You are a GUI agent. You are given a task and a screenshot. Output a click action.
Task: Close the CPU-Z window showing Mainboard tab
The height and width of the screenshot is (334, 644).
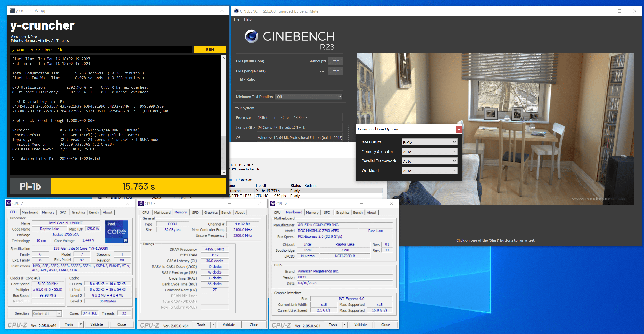pos(391,203)
